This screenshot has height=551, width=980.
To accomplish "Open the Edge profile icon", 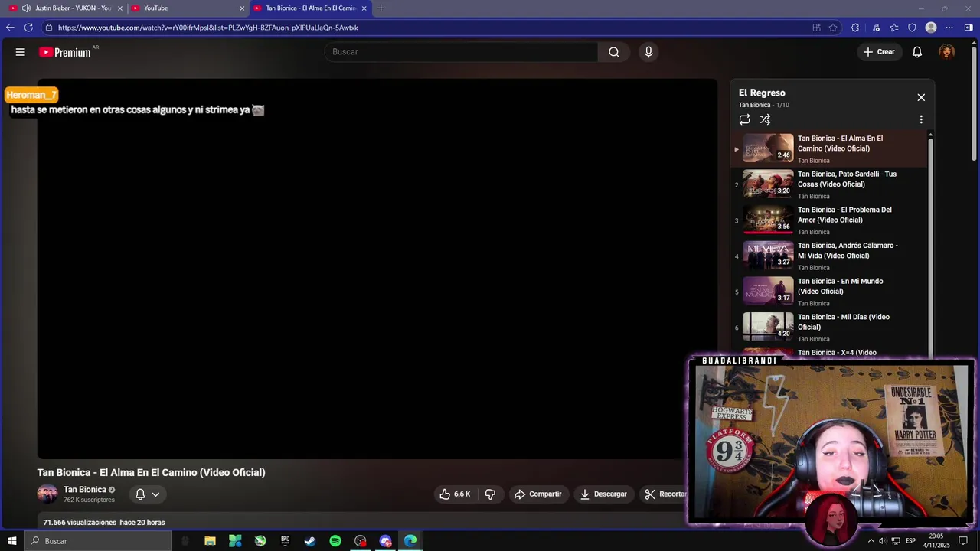I will pos(931,28).
